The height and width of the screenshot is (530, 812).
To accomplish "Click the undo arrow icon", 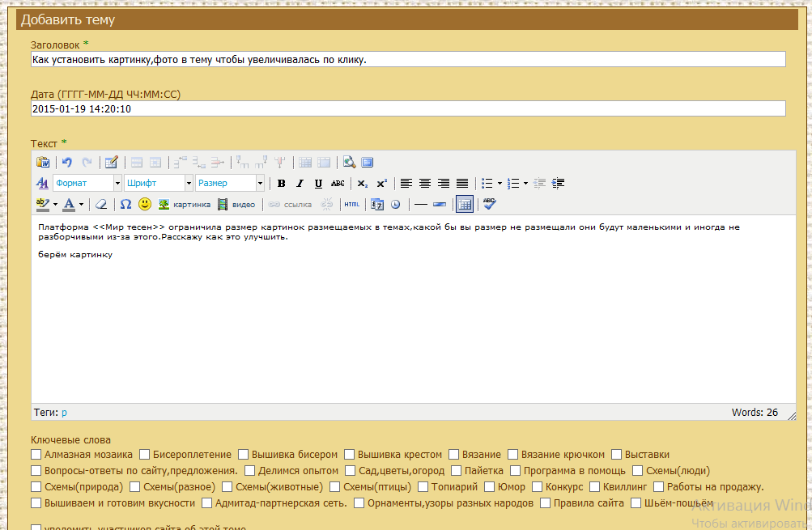I will point(67,162).
